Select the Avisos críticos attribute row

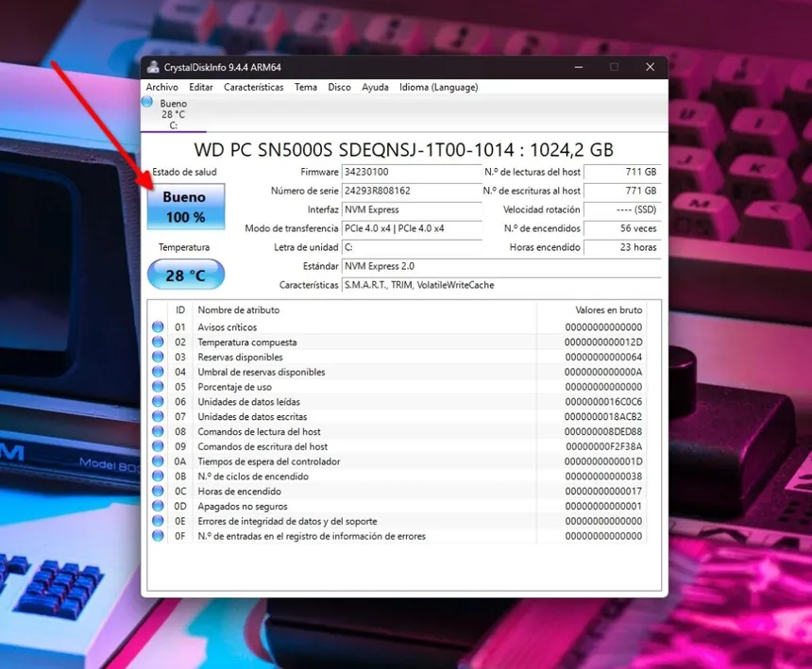coord(398,327)
